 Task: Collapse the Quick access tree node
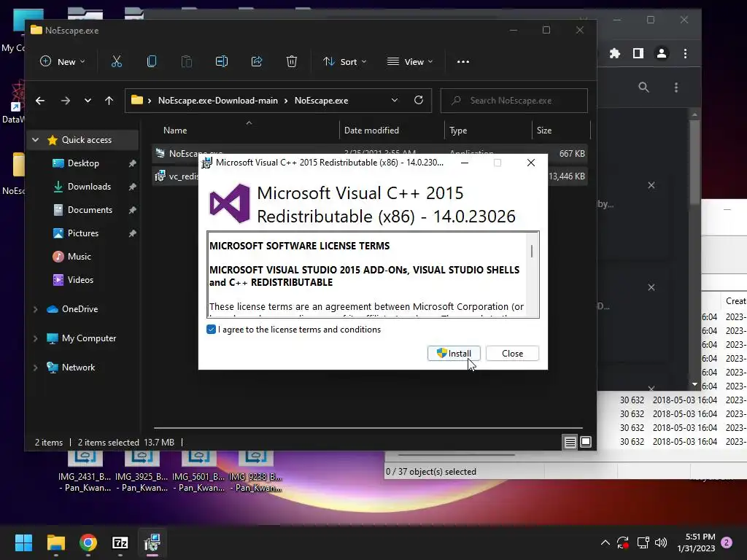pyautogui.click(x=35, y=140)
